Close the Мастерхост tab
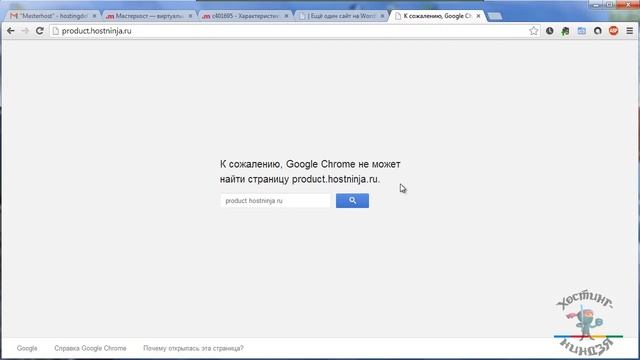The height and width of the screenshot is (360, 640). coord(190,16)
